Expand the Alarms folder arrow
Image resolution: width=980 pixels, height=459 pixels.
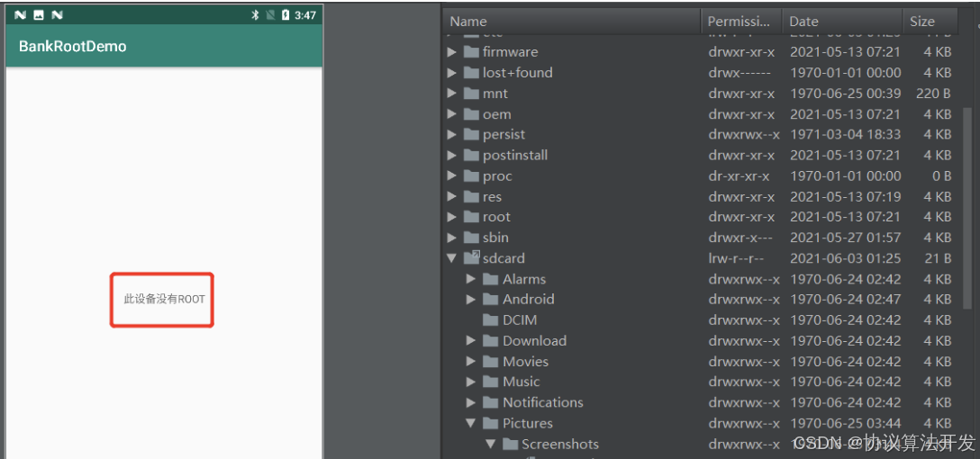[471, 279]
